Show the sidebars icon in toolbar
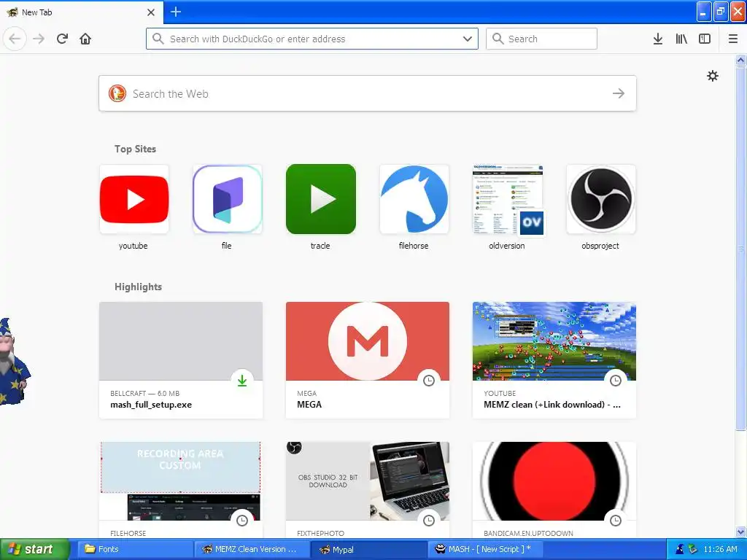Image resolution: width=747 pixels, height=560 pixels. (705, 39)
